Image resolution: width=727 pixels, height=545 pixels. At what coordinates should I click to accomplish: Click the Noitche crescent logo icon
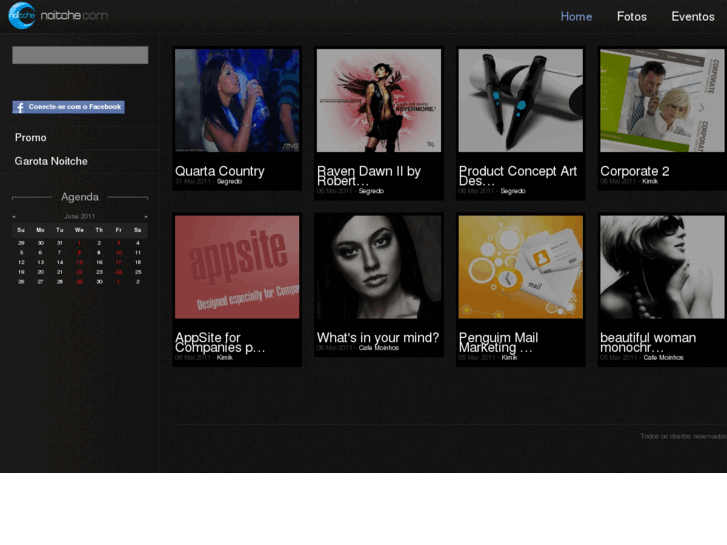point(22,15)
